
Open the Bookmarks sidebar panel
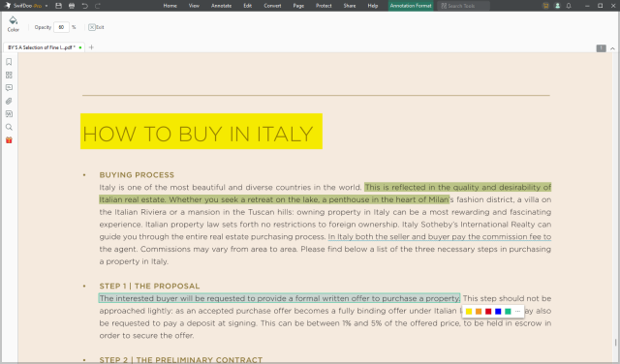point(9,62)
